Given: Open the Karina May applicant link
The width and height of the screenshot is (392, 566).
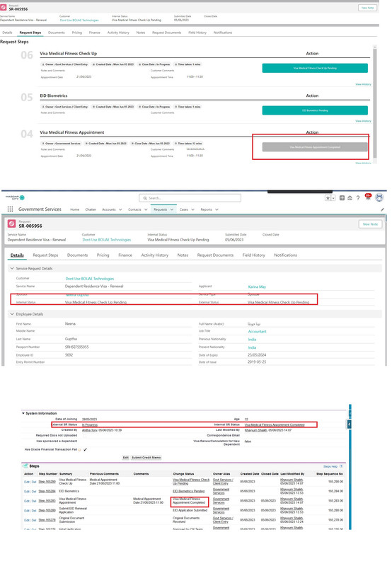Looking at the screenshot, I should click(257, 287).
